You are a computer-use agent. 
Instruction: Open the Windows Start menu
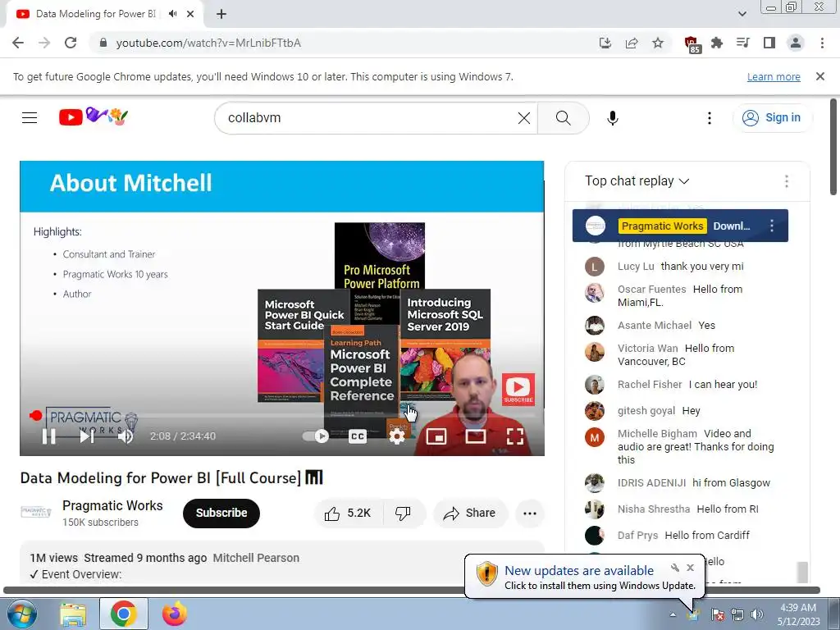[x=21, y=614]
